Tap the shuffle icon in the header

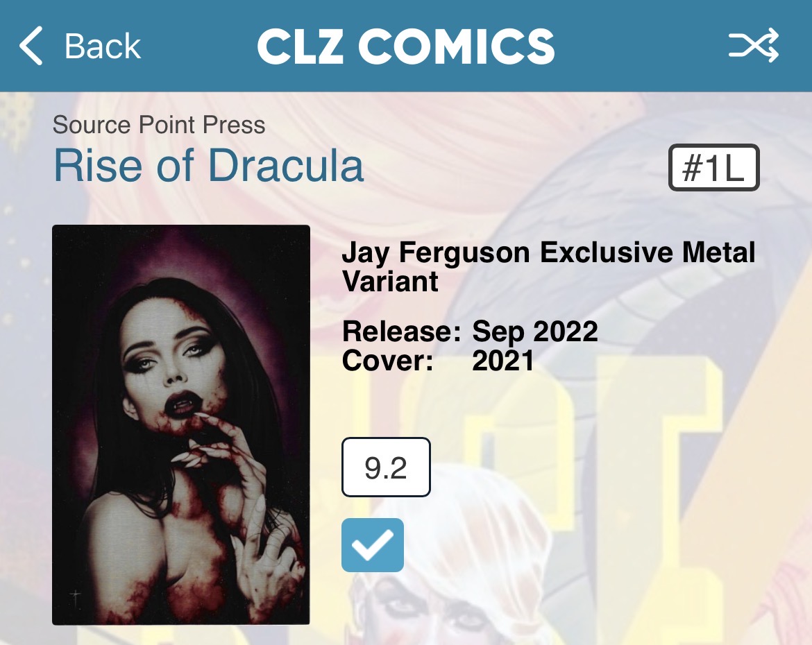(x=753, y=46)
